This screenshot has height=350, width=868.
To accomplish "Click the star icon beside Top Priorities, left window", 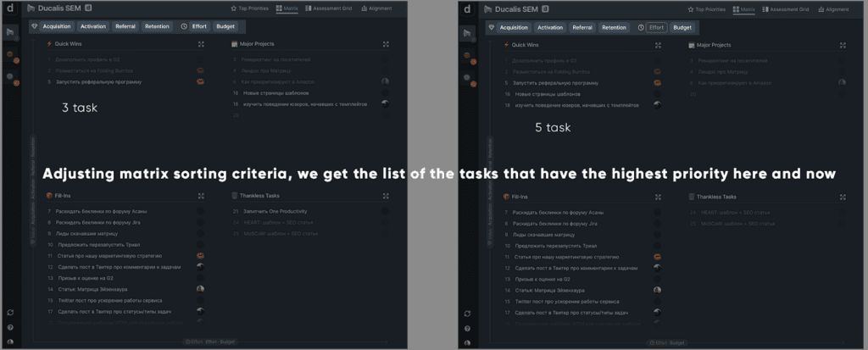I will (x=233, y=8).
